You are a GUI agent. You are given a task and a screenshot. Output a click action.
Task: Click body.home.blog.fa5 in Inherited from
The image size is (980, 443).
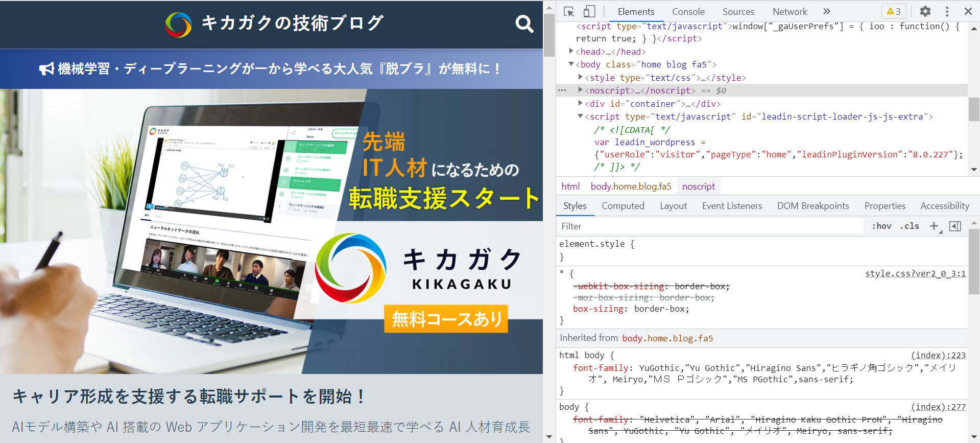click(x=667, y=338)
